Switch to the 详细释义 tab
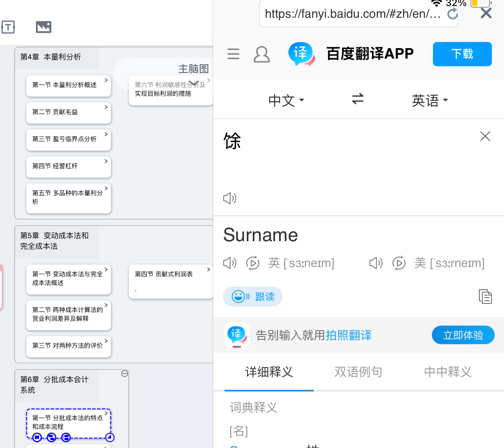Image resolution: width=504 pixels, height=448 pixels. (269, 372)
